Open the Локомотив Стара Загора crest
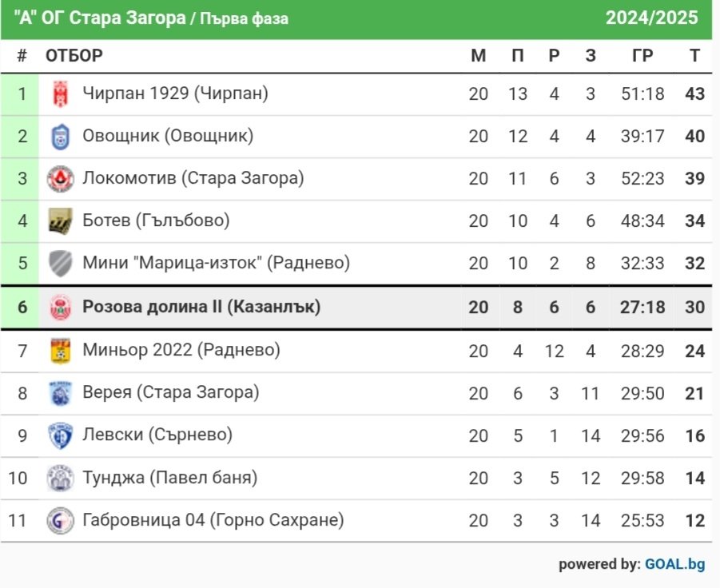This screenshot has width=720, height=588. pos(61,179)
